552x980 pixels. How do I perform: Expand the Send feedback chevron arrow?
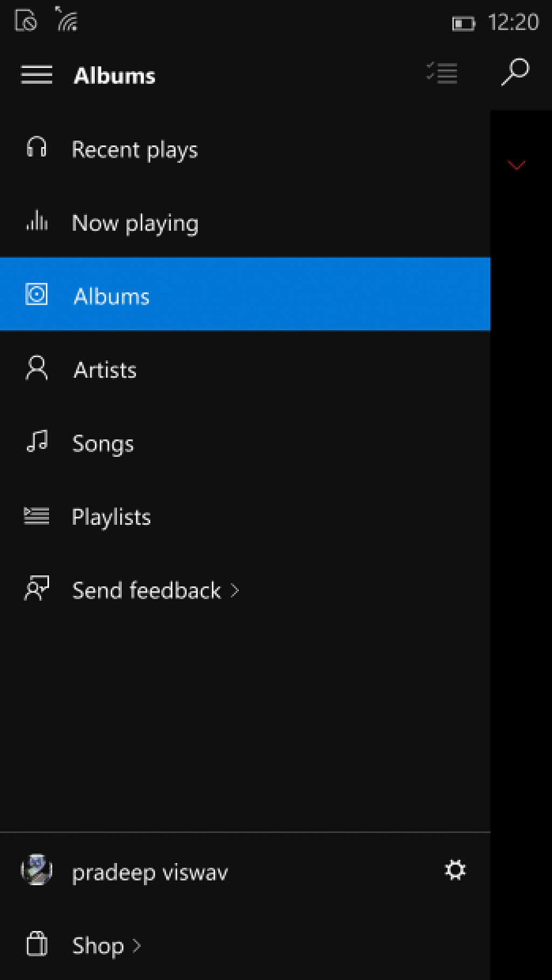234,591
